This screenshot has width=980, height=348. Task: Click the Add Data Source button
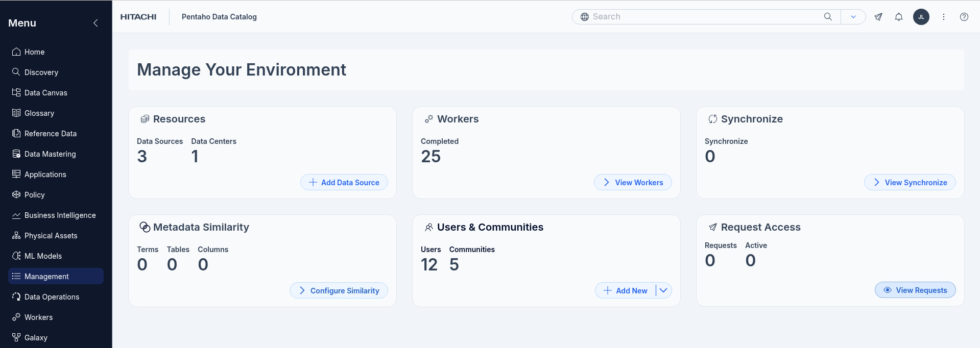(x=344, y=183)
